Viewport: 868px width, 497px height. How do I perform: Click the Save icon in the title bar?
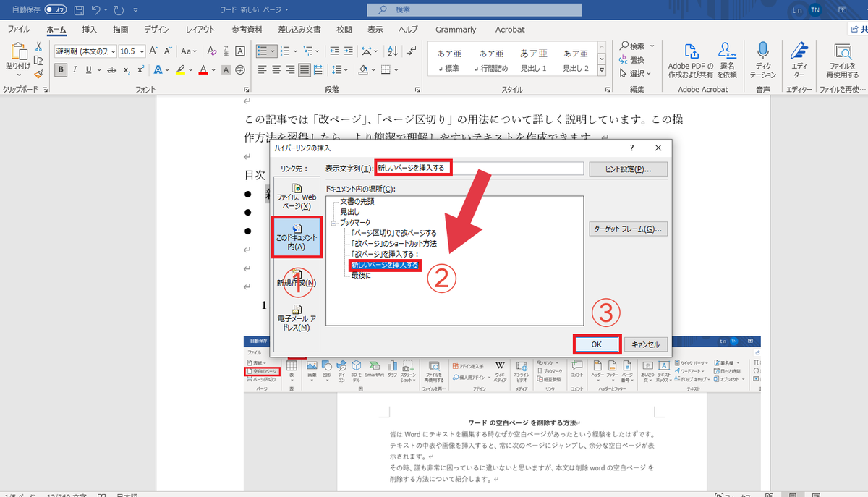tap(78, 10)
